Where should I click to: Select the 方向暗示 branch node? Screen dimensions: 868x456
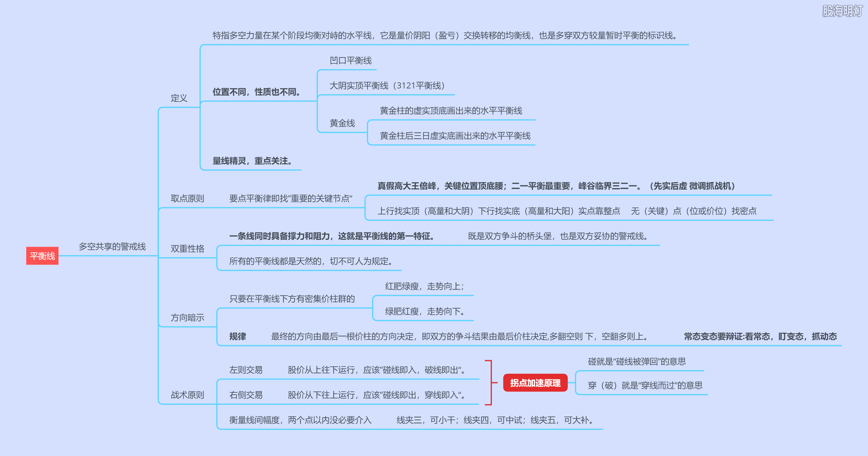click(x=187, y=317)
